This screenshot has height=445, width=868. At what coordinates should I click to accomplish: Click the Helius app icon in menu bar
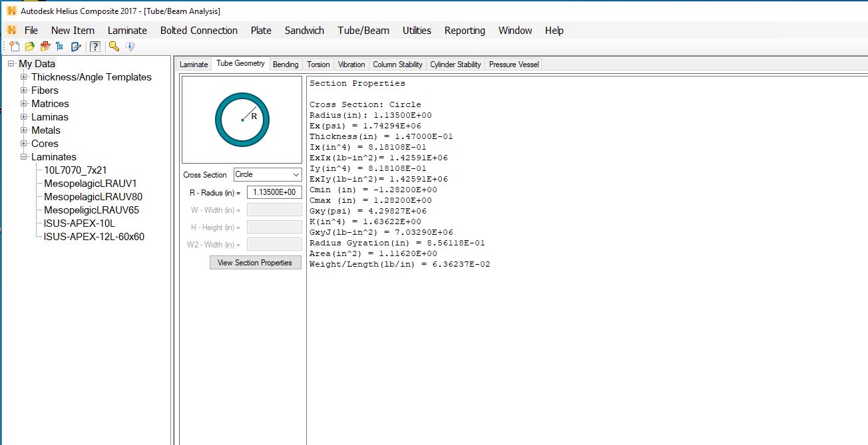pyautogui.click(x=11, y=30)
